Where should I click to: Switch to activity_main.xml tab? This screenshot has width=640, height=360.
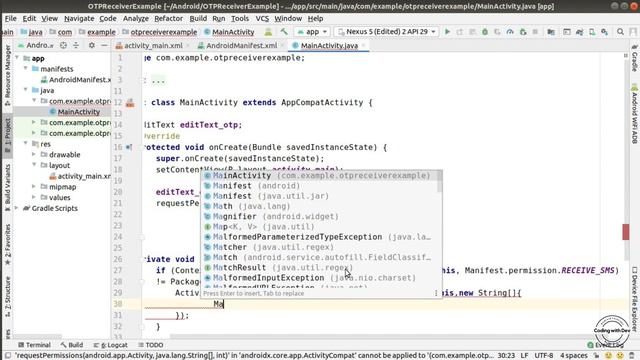coord(153,45)
